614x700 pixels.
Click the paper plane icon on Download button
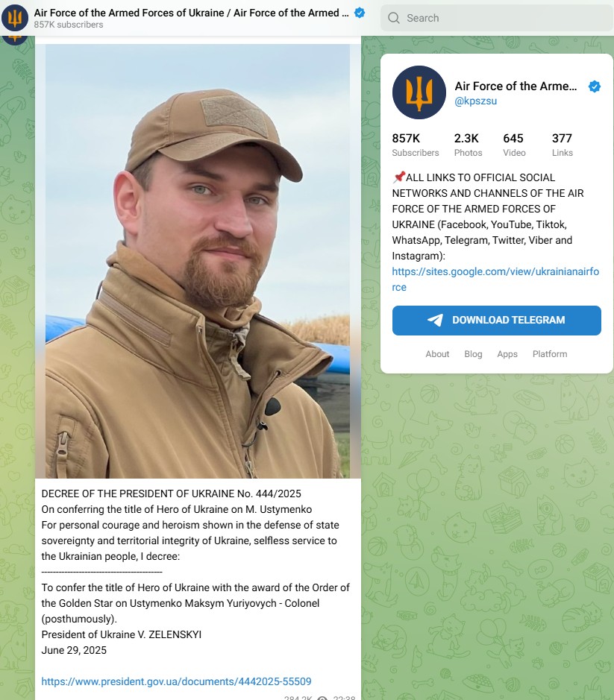point(435,320)
